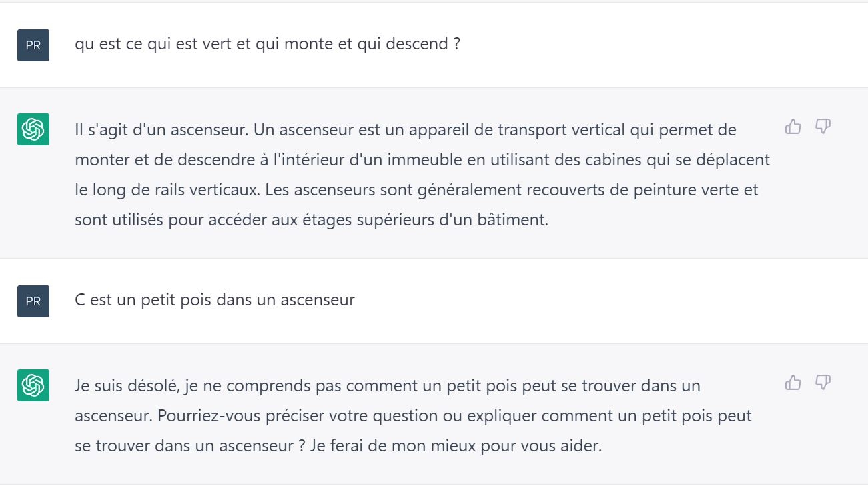Dislike the elevator definition answer with thumbs down
The image size is (868, 486).
coord(823,127)
